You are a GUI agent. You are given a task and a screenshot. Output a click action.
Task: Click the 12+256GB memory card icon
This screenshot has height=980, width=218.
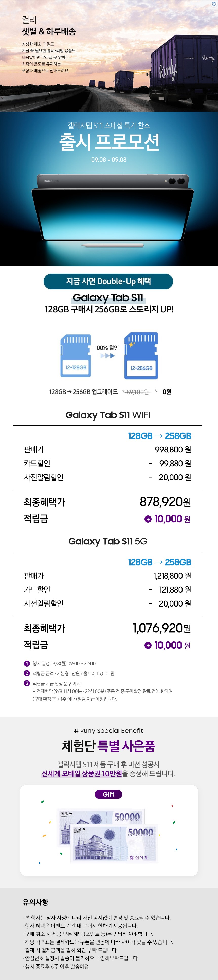coord(141,356)
